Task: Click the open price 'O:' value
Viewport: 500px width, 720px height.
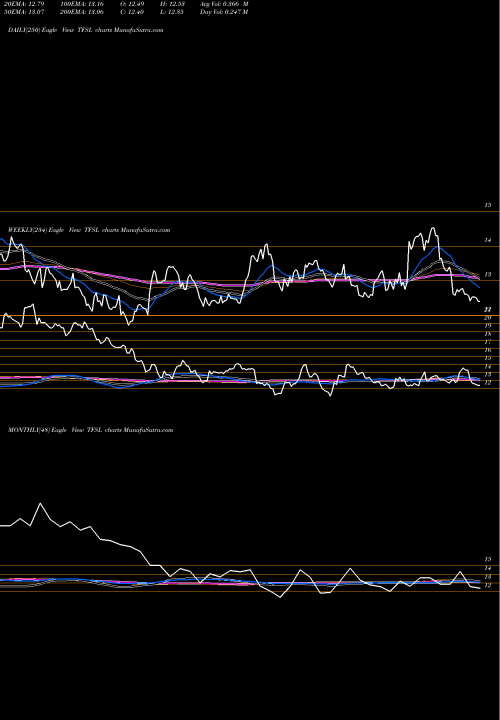Action: tap(133, 4)
